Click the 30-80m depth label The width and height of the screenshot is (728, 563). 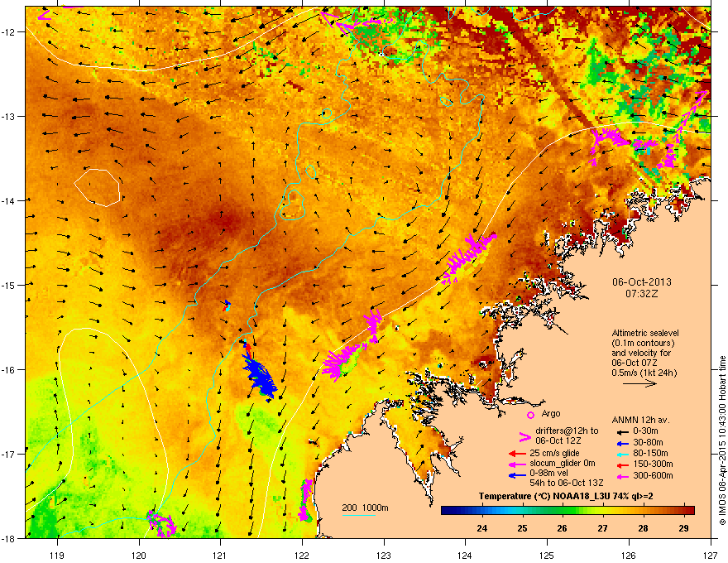click(x=648, y=442)
